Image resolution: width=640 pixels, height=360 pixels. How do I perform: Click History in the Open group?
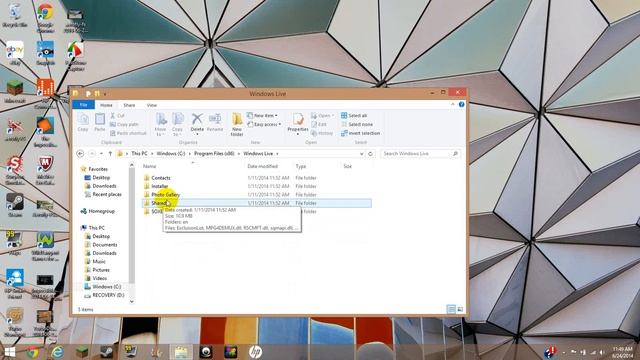tap(322, 133)
